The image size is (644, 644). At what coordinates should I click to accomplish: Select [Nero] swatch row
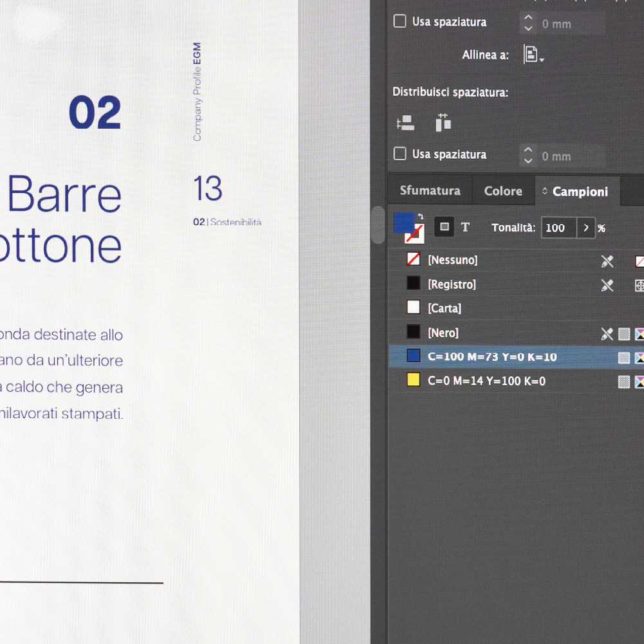click(x=516, y=333)
